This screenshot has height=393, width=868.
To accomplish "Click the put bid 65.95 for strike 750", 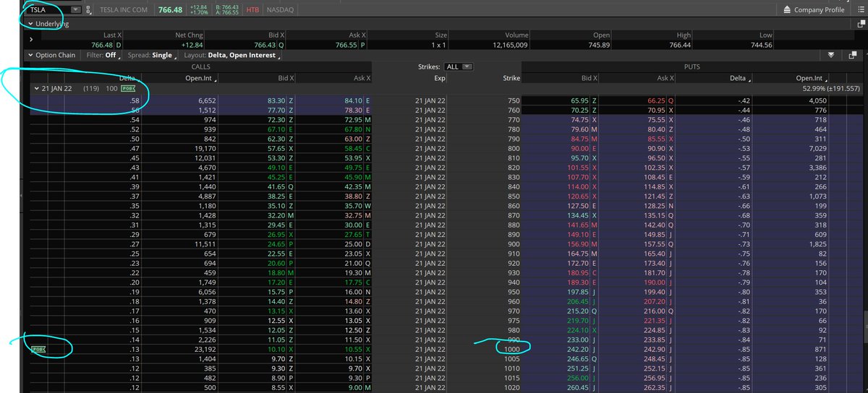I will point(580,100).
